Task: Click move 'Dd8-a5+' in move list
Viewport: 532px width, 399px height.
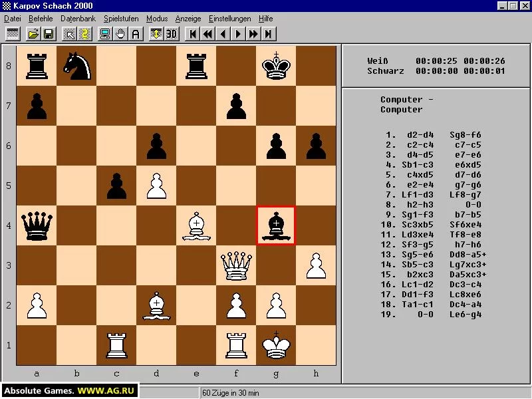Action: click(468, 255)
